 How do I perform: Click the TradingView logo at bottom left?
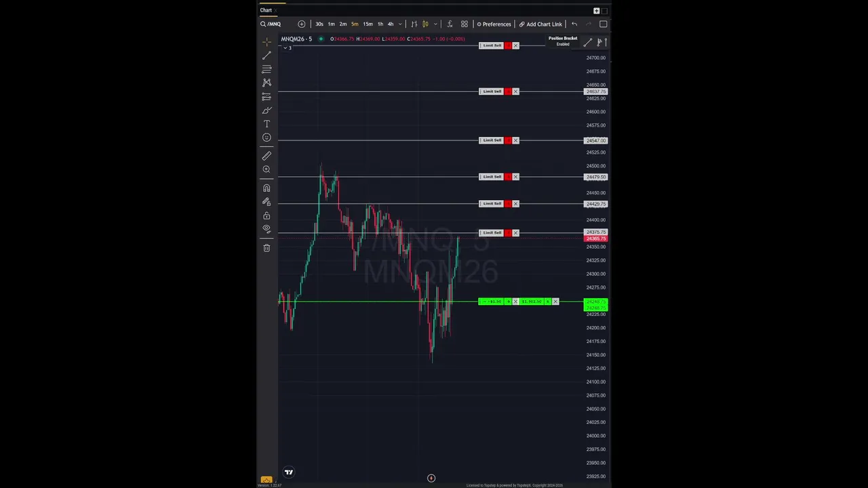click(x=289, y=472)
